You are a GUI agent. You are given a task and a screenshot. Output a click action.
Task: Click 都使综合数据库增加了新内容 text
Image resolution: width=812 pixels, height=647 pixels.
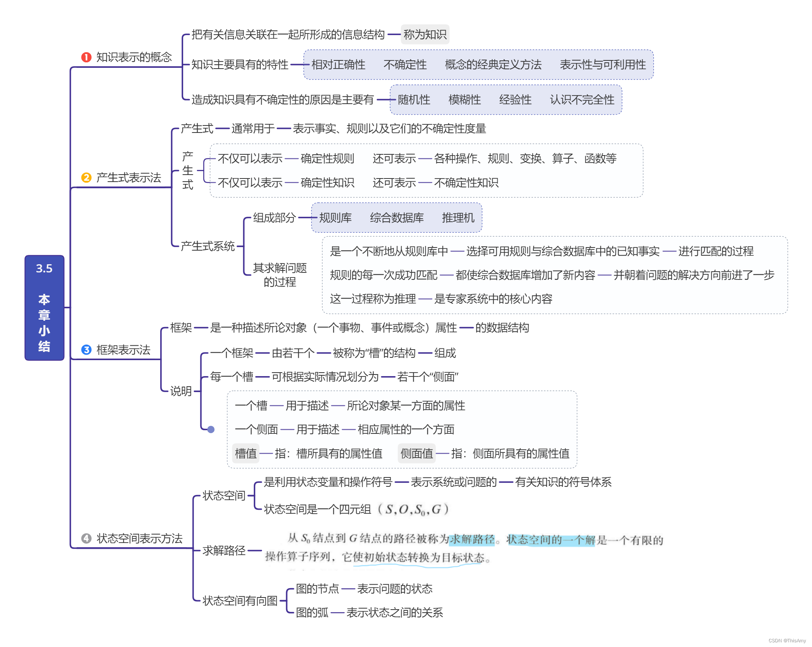coord(525,275)
